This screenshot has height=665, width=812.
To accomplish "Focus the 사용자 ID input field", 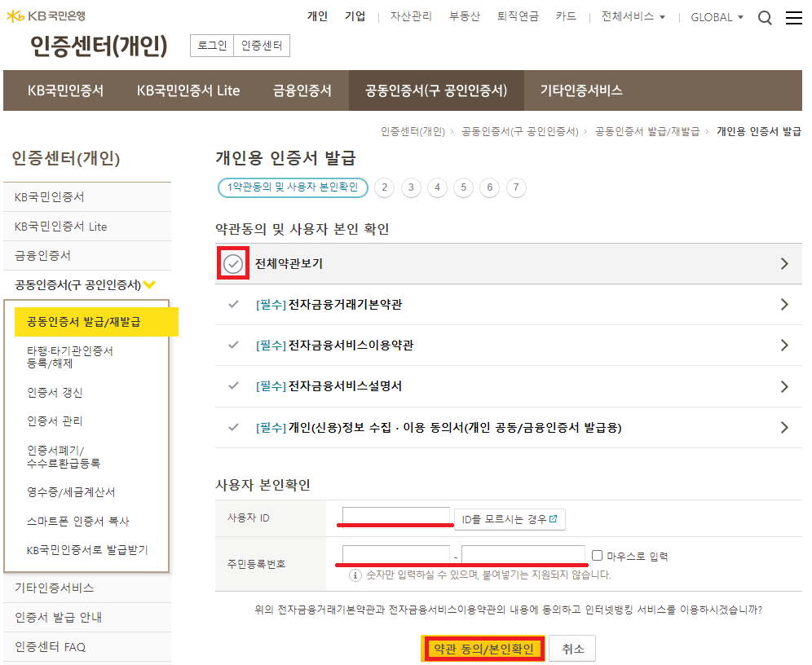I will (395, 516).
